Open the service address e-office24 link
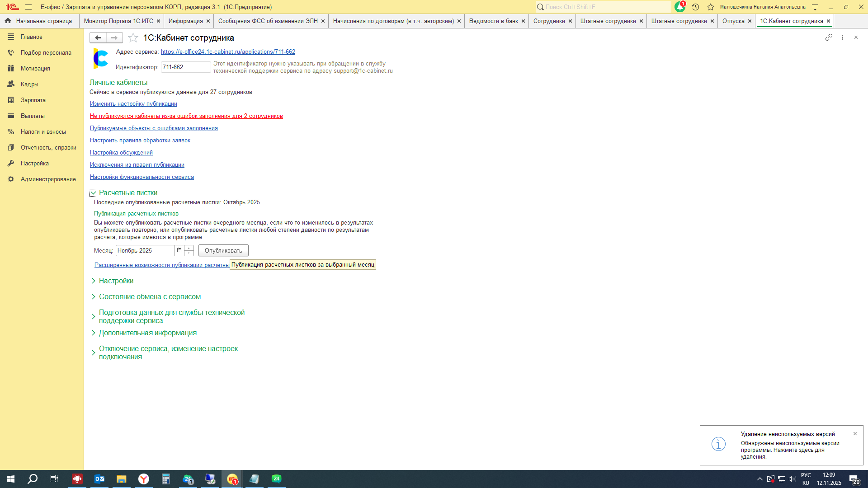 [x=228, y=52]
